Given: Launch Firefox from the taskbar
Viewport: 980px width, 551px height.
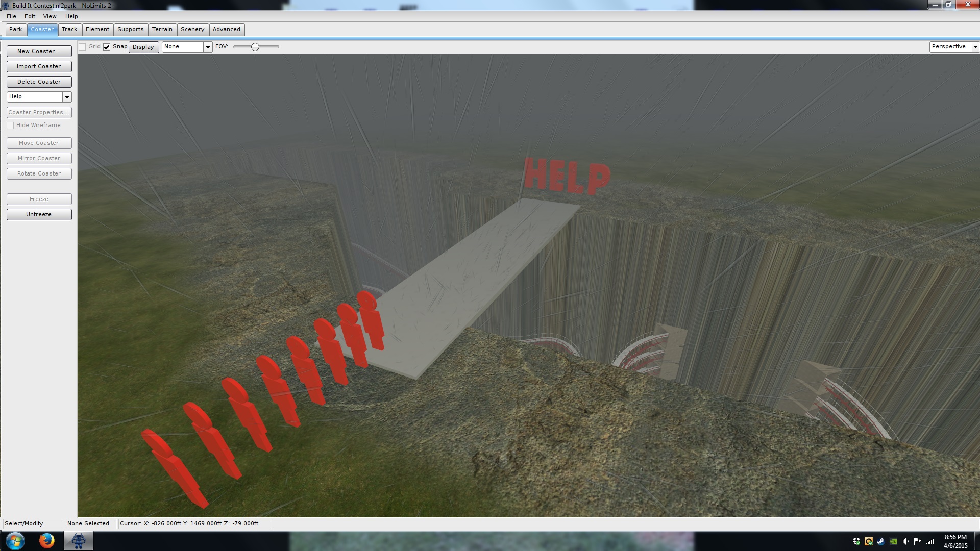Looking at the screenshot, I should [x=46, y=541].
